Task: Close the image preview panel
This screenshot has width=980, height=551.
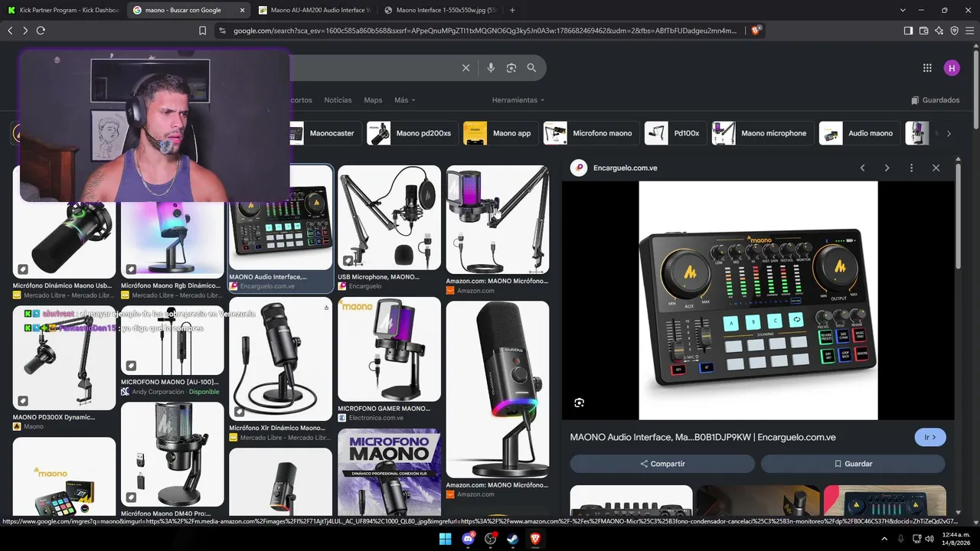Action: tap(936, 168)
